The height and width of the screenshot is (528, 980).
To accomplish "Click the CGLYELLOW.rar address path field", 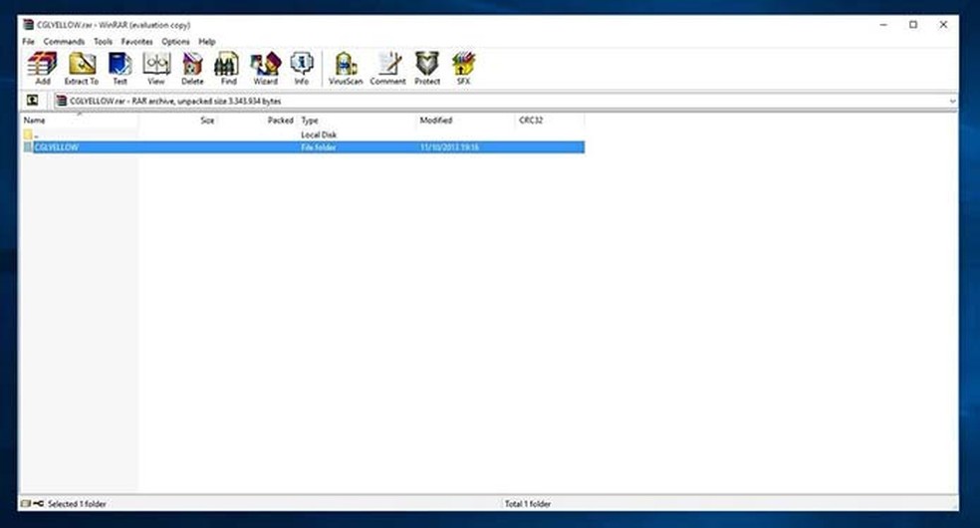I will pyautogui.click(x=506, y=102).
